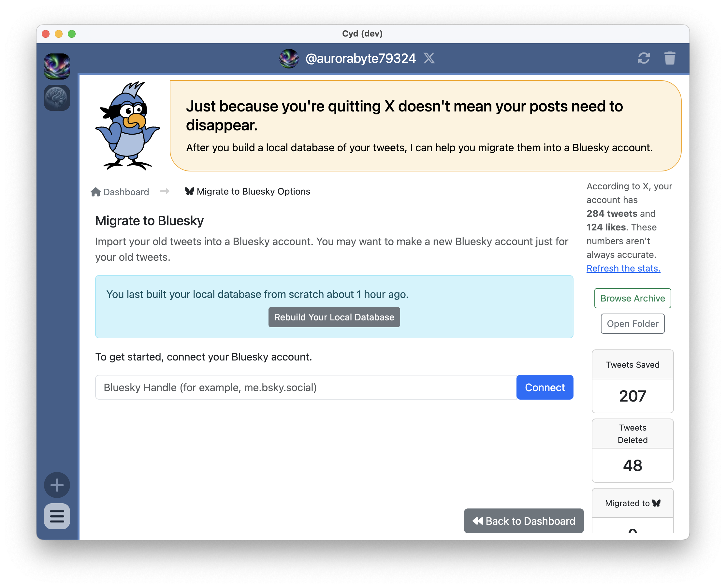
Task: Click the aurora account avatar in sidebar
Action: pos(57,66)
